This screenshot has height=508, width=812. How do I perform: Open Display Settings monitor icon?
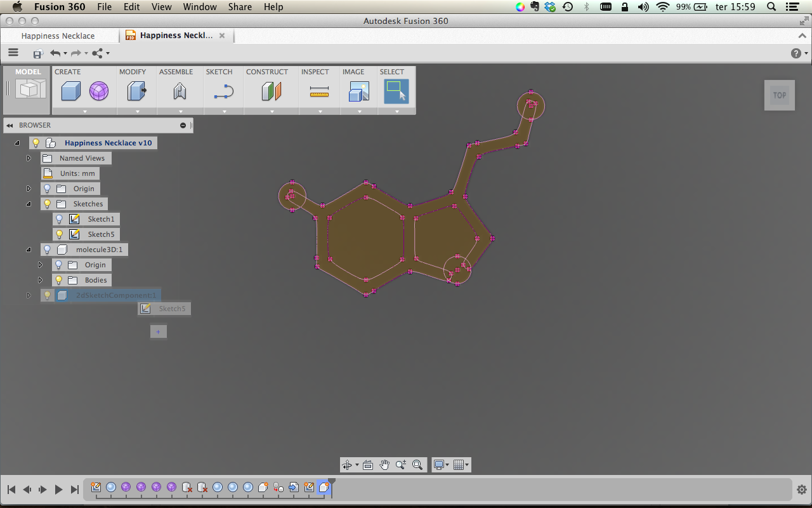tap(438, 465)
